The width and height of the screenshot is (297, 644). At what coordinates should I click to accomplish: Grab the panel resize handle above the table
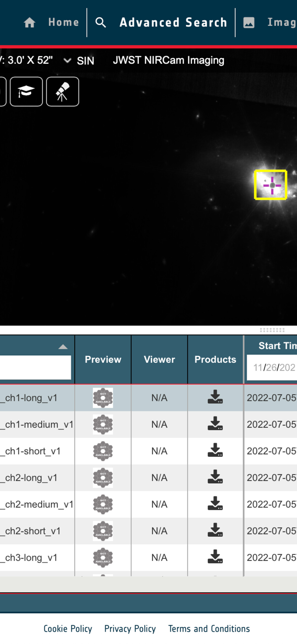tap(272, 330)
